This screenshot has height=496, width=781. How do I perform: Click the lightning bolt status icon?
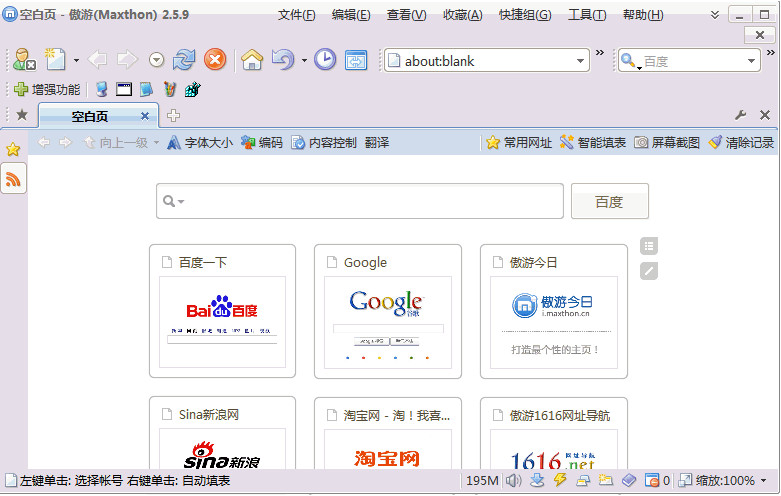pyautogui.click(x=560, y=480)
